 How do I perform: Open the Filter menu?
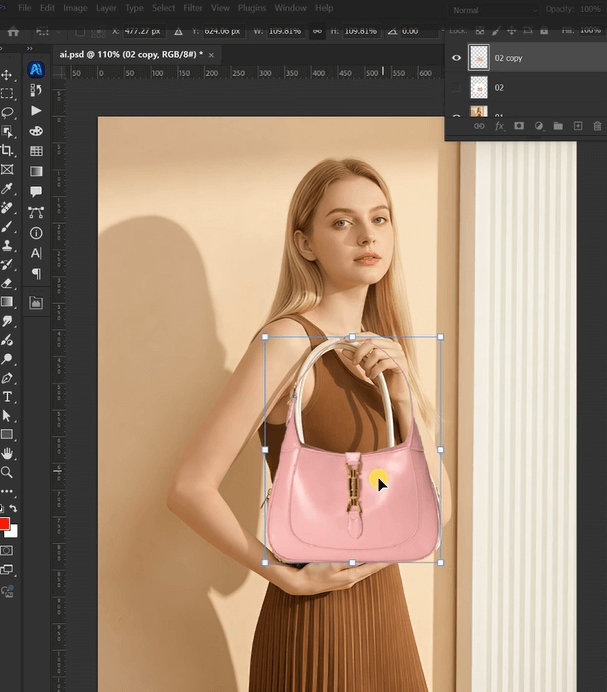pyautogui.click(x=192, y=8)
